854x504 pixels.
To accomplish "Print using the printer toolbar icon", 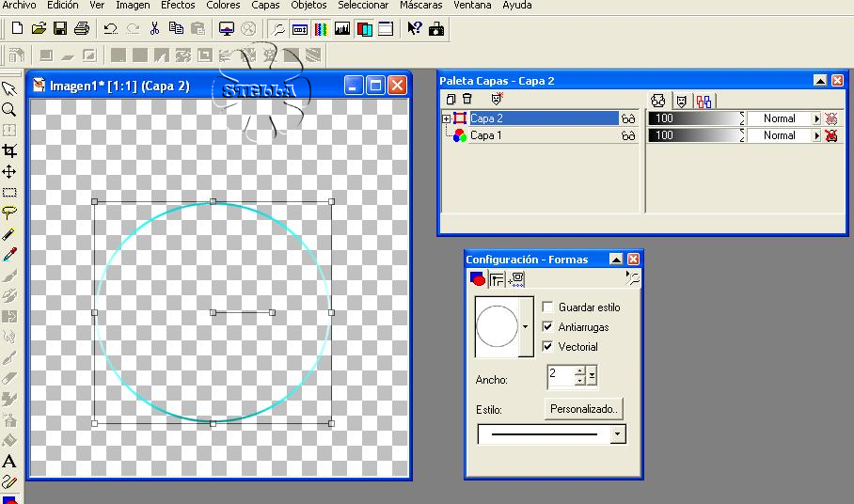I will coord(82,28).
